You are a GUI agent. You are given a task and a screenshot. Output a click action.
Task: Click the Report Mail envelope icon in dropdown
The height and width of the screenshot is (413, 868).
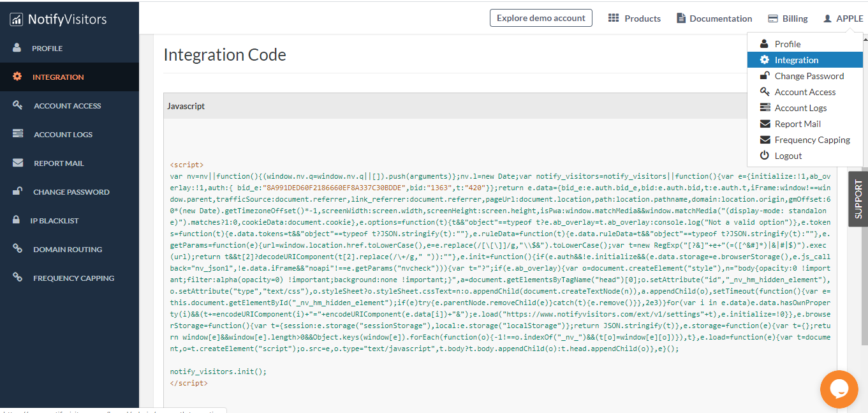click(x=765, y=123)
